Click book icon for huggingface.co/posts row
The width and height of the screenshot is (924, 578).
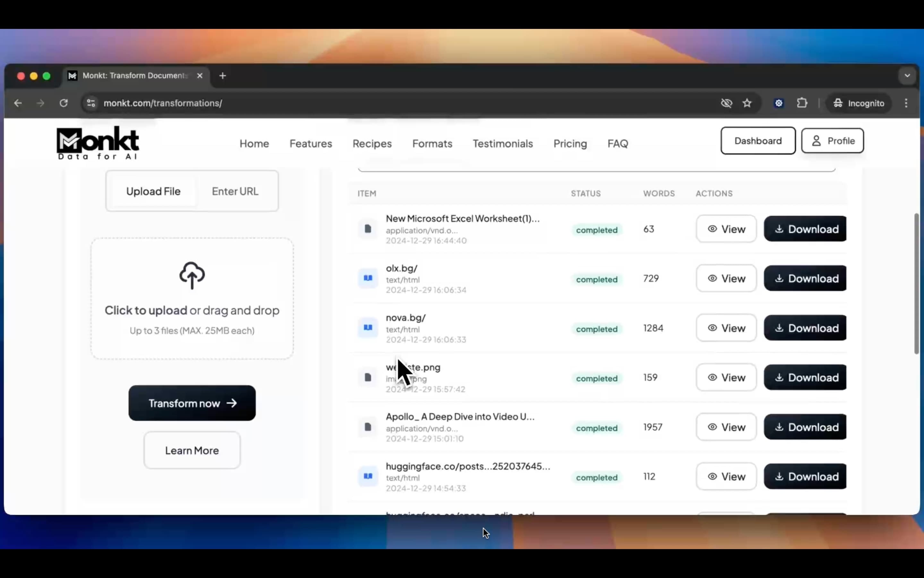coord(368,476)
